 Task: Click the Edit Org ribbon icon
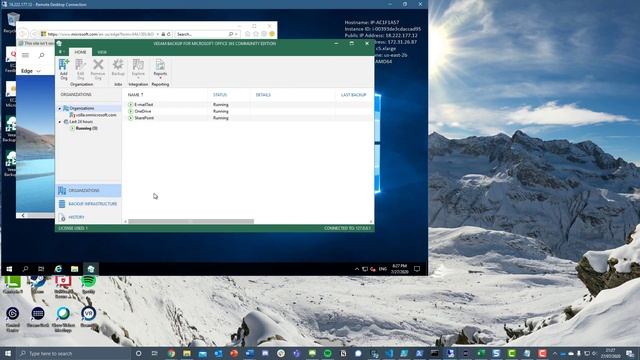pos(80,69)
